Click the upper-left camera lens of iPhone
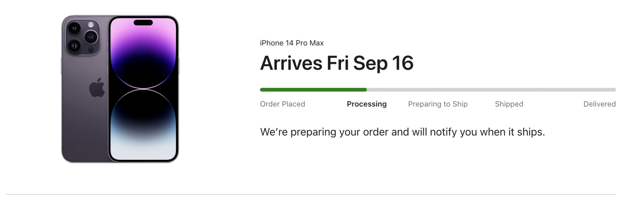The width and height of the screenshot is (644, 200). pos(74,28)
